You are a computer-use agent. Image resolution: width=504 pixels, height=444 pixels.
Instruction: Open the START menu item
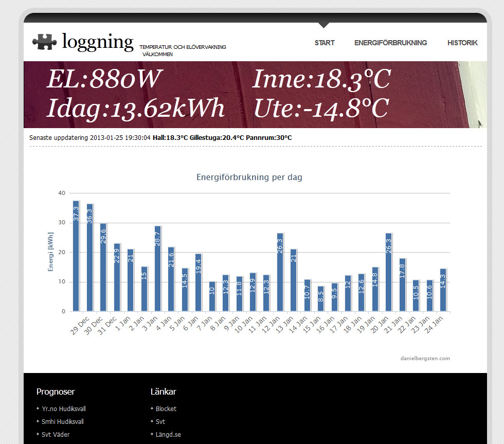tap(325, 43)
